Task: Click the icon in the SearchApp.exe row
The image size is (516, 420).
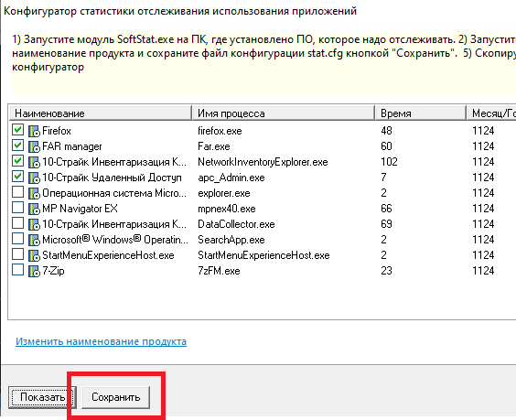Action: tap(34, 240)
